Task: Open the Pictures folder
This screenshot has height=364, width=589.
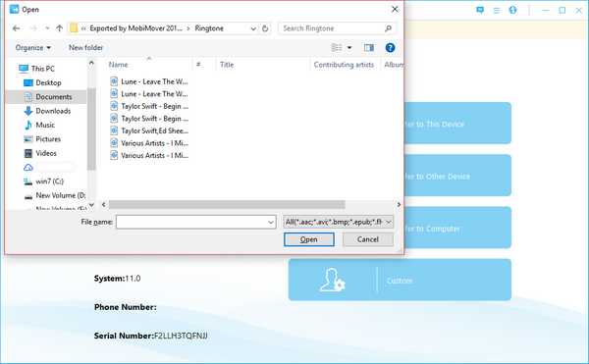Action: 41,139
